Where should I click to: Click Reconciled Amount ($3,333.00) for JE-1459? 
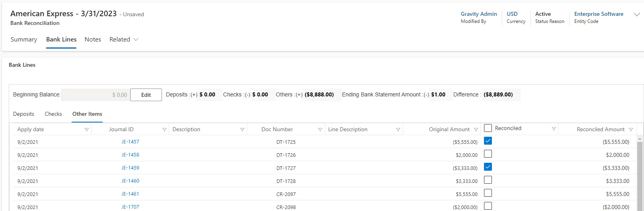[616, 168]
